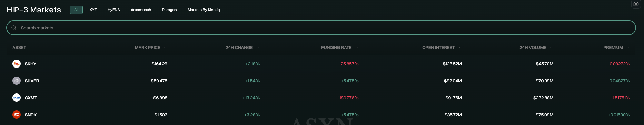The width and height of the screenshot is (644, 125).
Task: Click the SILVER asset logo icon
Action: [17, 81]
